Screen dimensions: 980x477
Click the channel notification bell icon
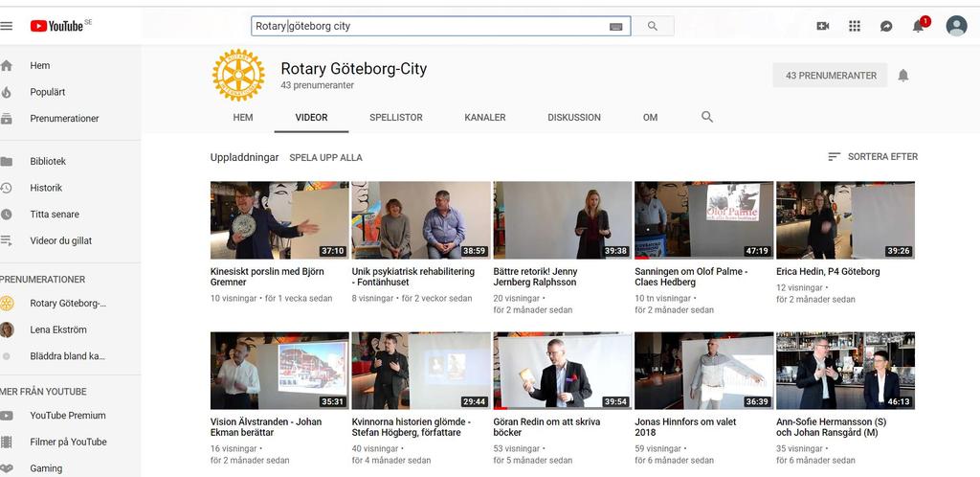coord(903,76)
